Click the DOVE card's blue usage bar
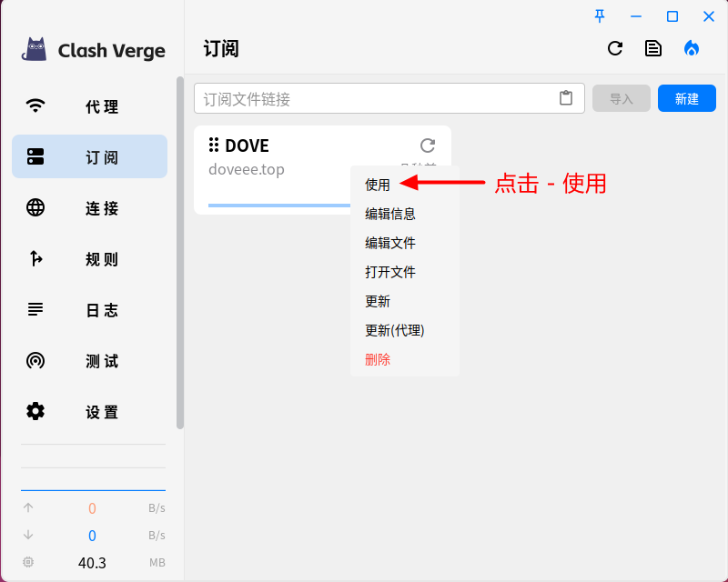 click(x=279, y=206)
